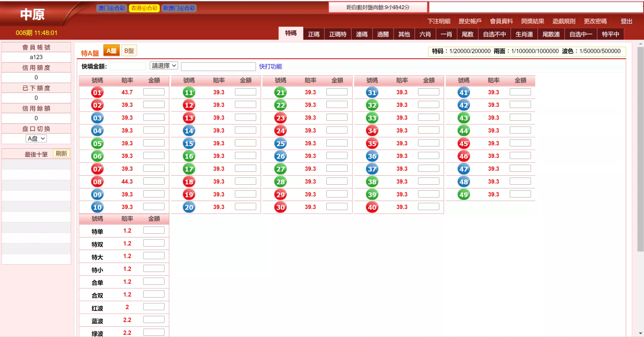
Task: Pick the red number 24 ball
Action: (280, 131)
